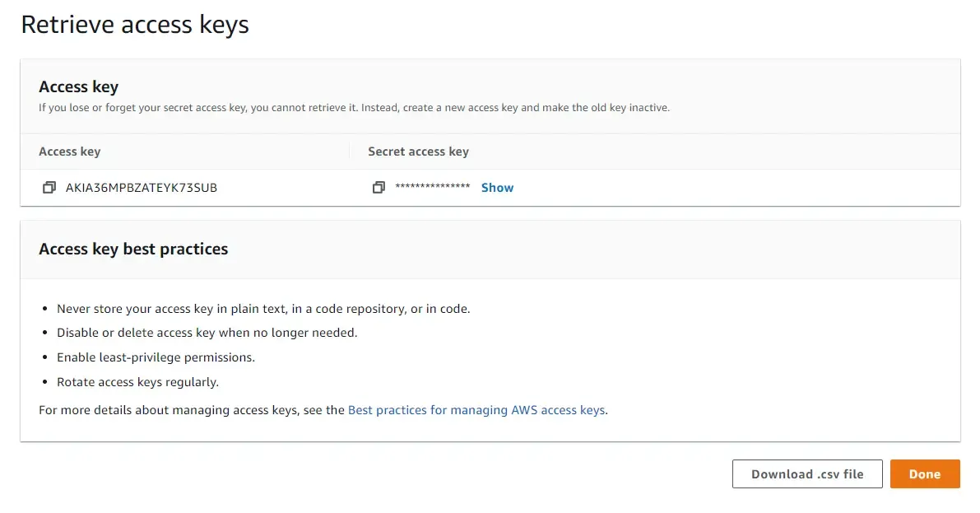Screen dimensions: 980x513
Task: Click the Secret access key column header
Action: [418, 152]
